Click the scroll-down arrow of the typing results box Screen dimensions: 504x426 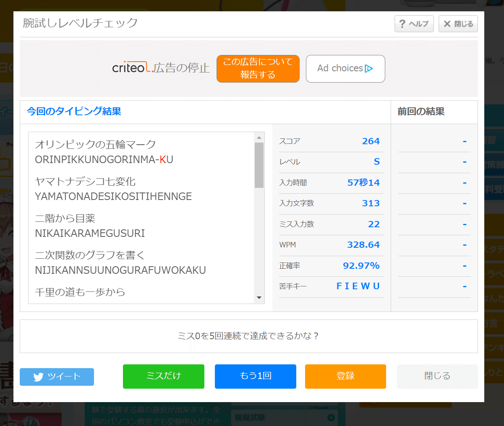pyautogui.click(x=259, y=298)
